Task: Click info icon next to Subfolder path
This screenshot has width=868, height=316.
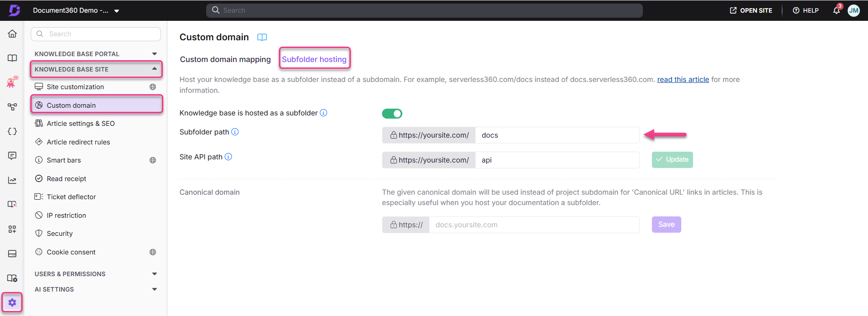Action: [x=235, y=132]
